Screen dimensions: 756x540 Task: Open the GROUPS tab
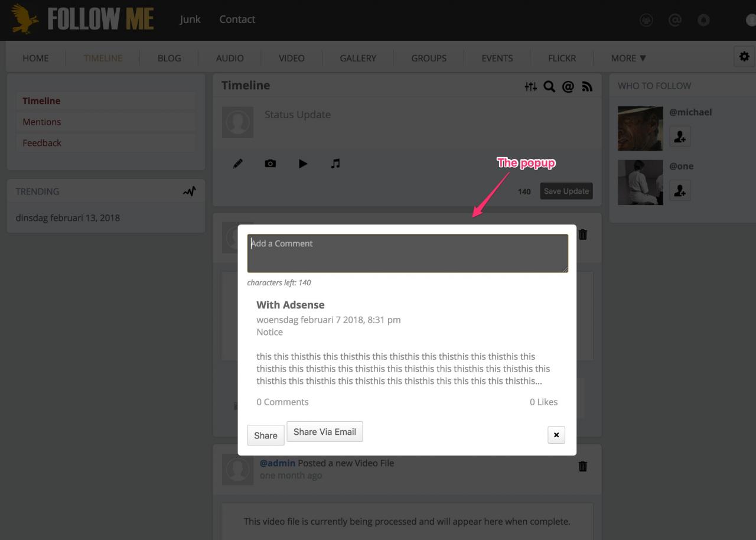[429, 58]
